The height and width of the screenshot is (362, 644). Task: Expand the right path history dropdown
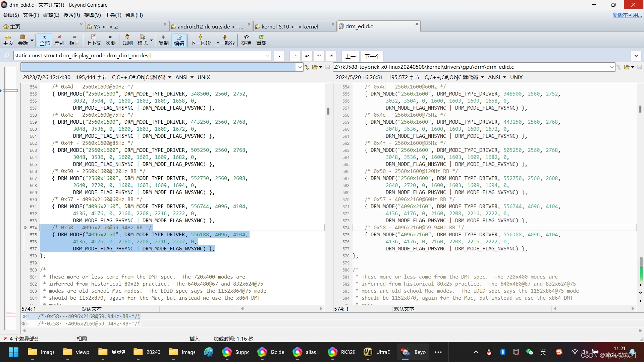pyautogui.click(x=612, y=67)
